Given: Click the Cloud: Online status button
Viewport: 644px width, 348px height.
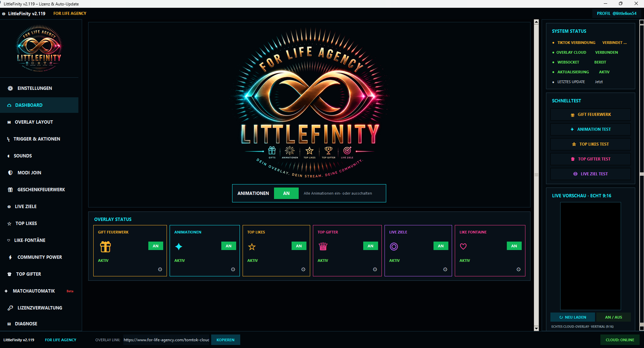Looking at the screenshot, I should click(620, 340).
